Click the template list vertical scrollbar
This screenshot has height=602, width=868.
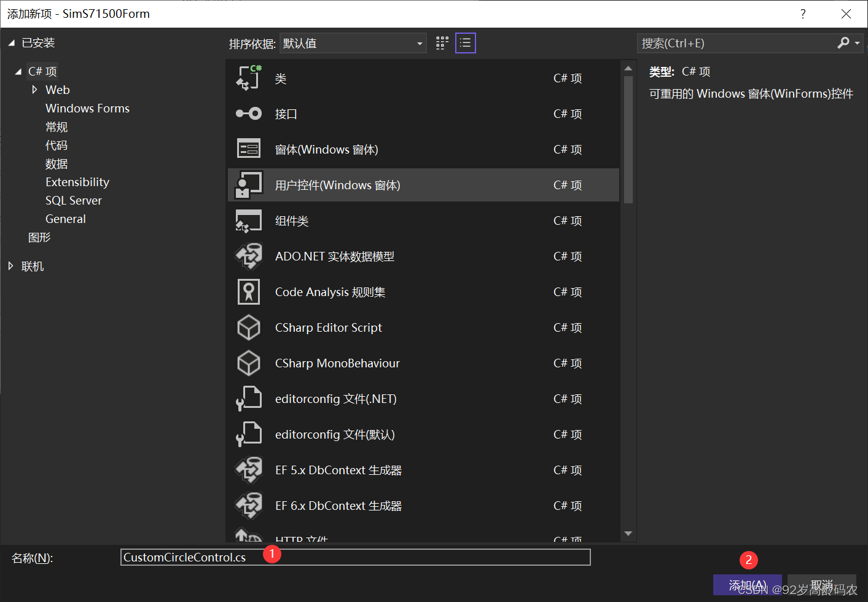point(628,300)
